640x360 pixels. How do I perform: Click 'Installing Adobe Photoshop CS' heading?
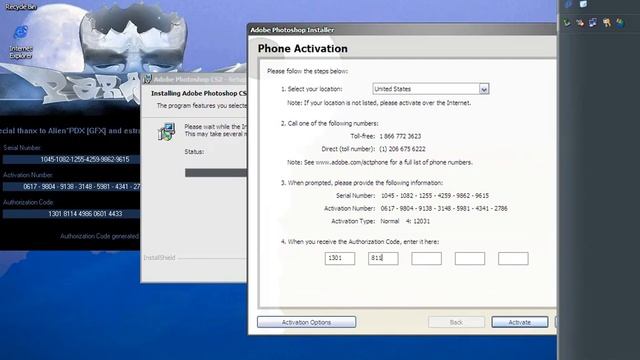(199, 93)
